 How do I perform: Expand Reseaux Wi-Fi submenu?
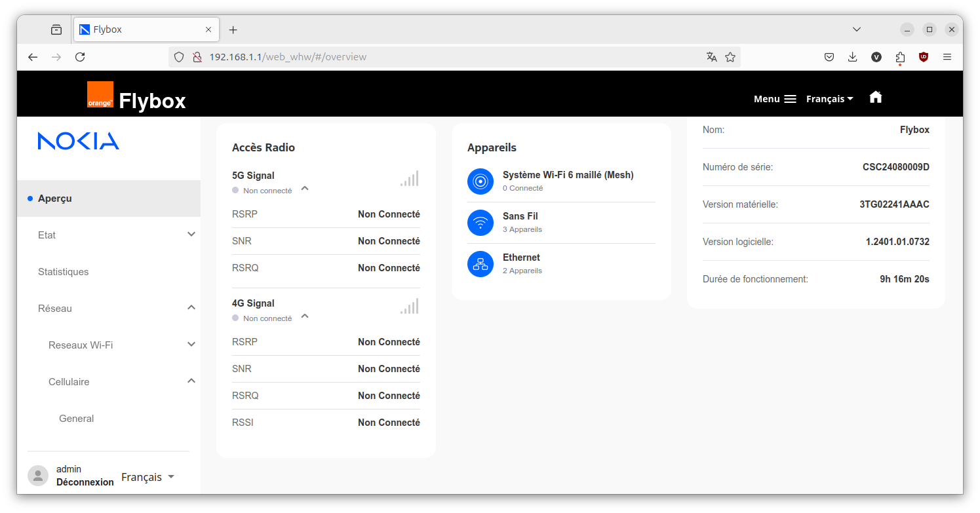click(x=109, y=345)
